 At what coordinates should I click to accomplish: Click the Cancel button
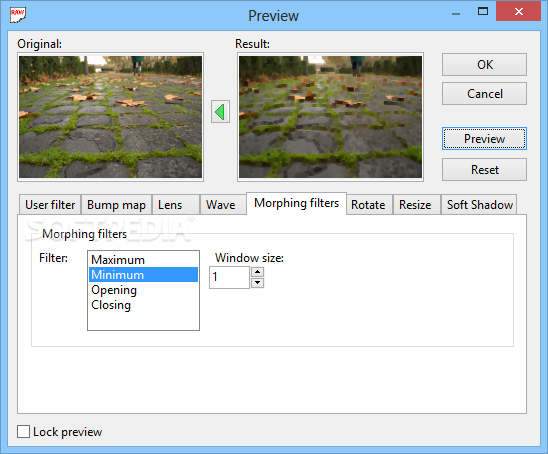[484, 94]
